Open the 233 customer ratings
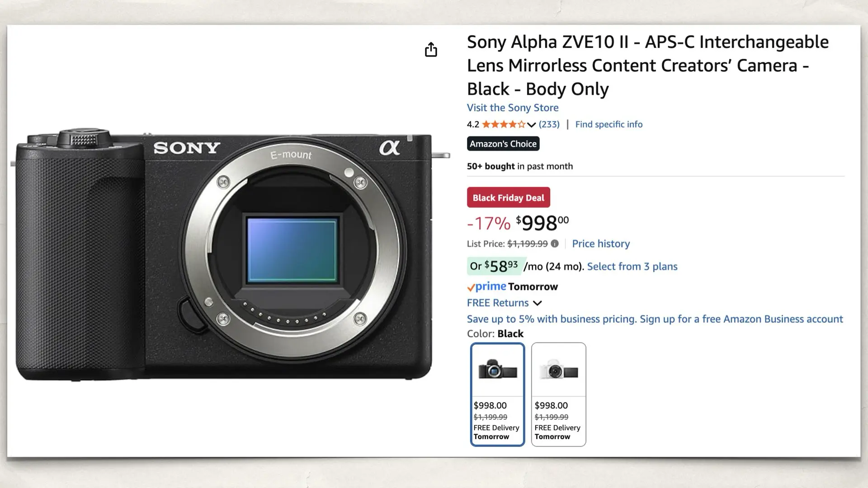The height and width of the screenshot is (488, 868). (x=549, y=124)
